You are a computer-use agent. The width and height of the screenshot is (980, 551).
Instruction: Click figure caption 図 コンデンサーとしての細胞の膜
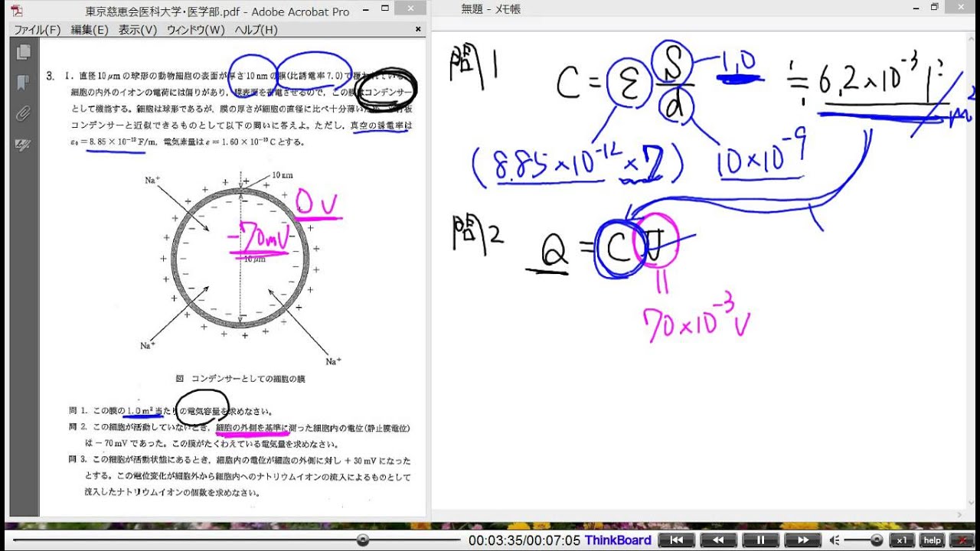[x=240, y=378]
